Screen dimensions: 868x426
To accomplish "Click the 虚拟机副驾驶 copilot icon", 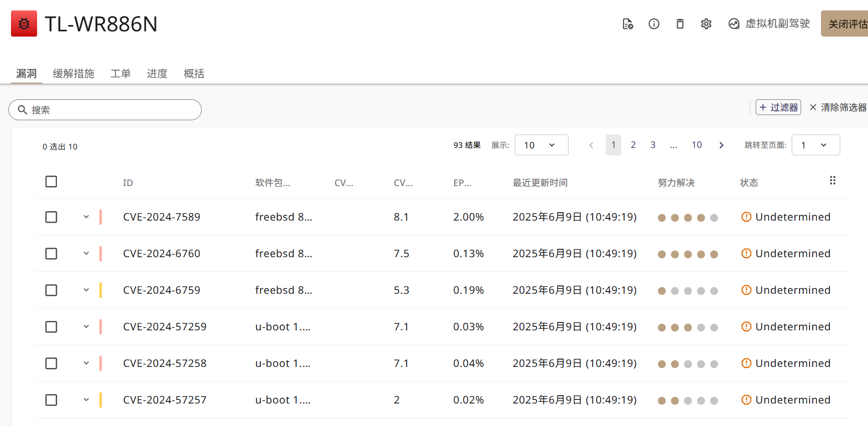I will 734,24.
